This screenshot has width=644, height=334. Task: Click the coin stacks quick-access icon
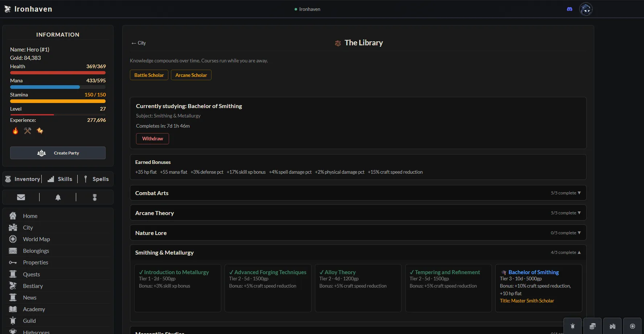click(592, 326)
